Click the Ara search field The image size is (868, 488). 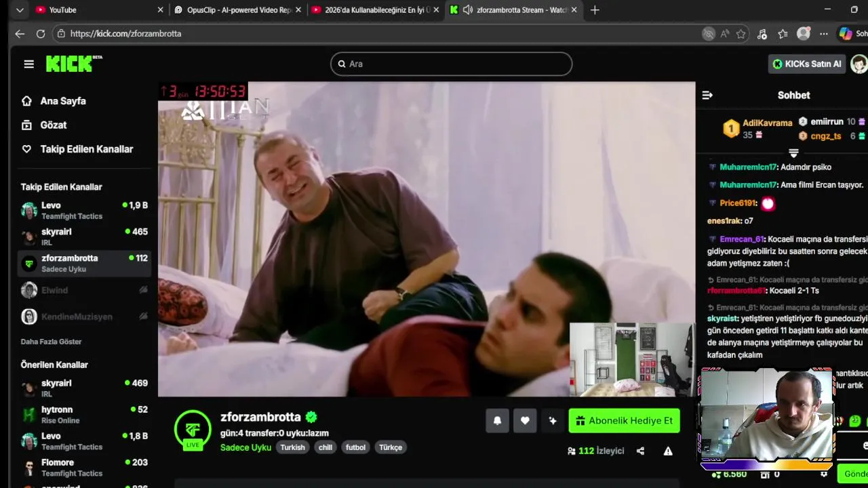click(x=451, y=64)
